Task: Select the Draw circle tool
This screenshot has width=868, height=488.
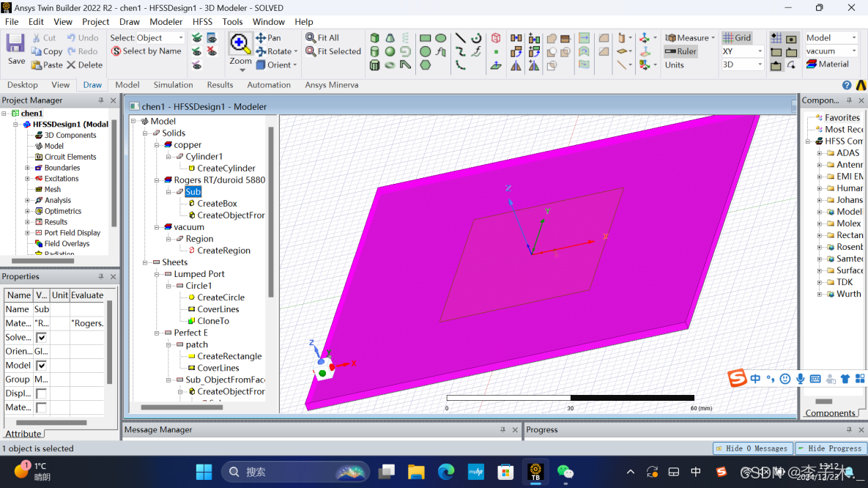Action: 425,51
